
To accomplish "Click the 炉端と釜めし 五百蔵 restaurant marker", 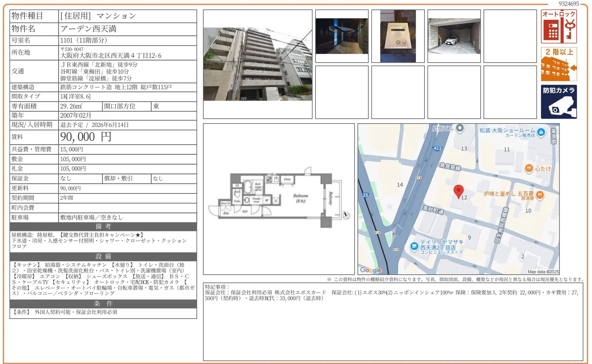I will pos(540,195).
